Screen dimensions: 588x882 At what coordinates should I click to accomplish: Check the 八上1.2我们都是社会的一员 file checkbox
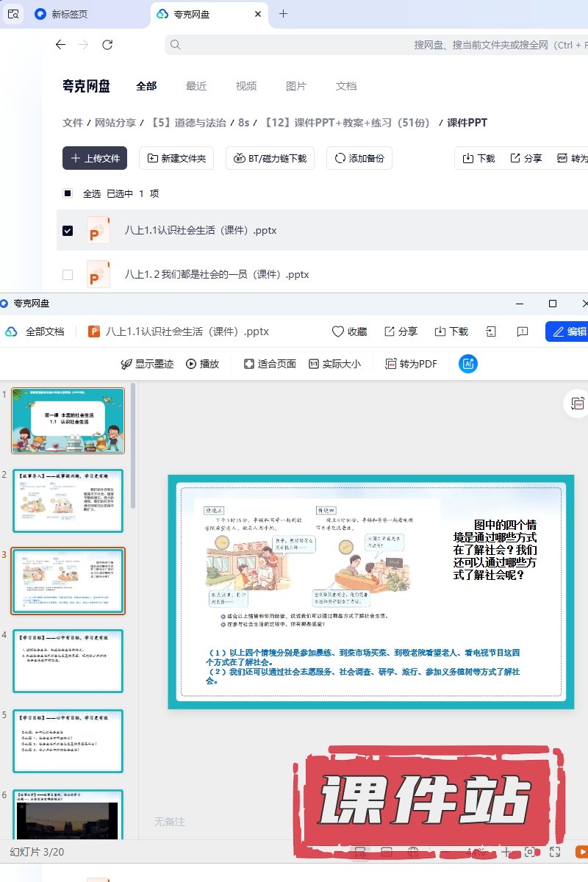click(68, 275)
